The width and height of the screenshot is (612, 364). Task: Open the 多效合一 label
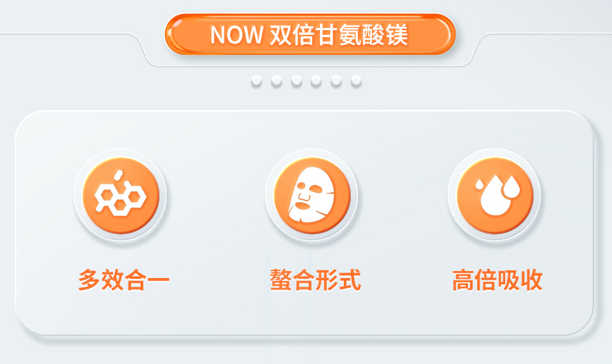click(124, 280)
